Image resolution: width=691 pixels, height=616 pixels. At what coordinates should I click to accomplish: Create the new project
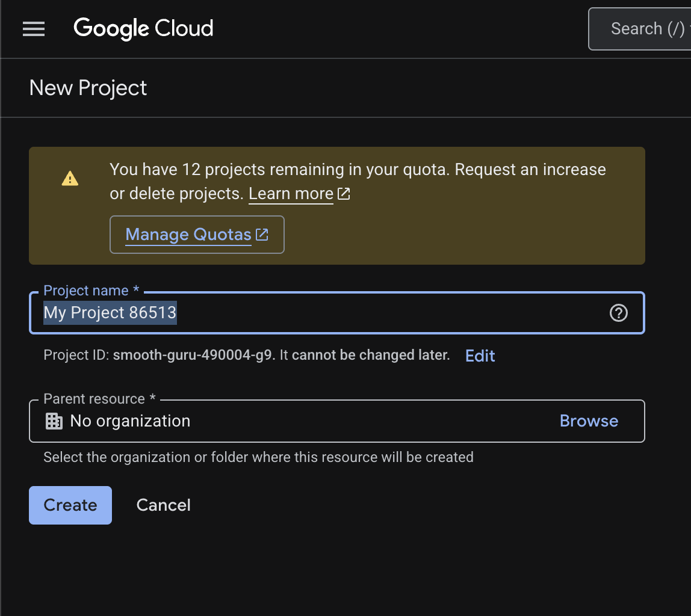[x=70, y=505]
